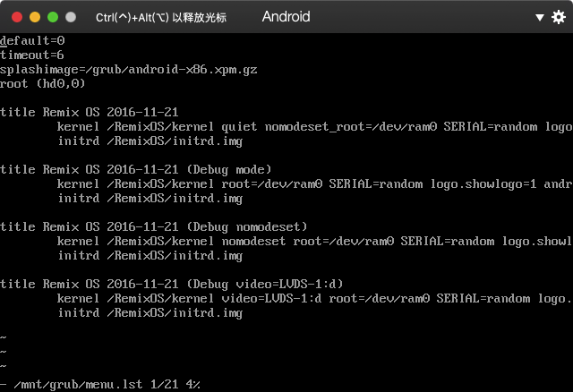Click the kernel line containing quiet nomodeset_root
Screen dimensions: 573x392
click(314, 127)
